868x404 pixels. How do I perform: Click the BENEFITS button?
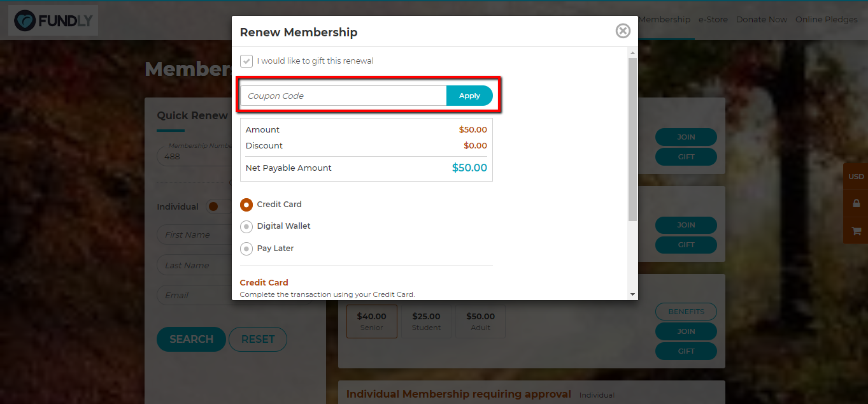click(686, 312)
